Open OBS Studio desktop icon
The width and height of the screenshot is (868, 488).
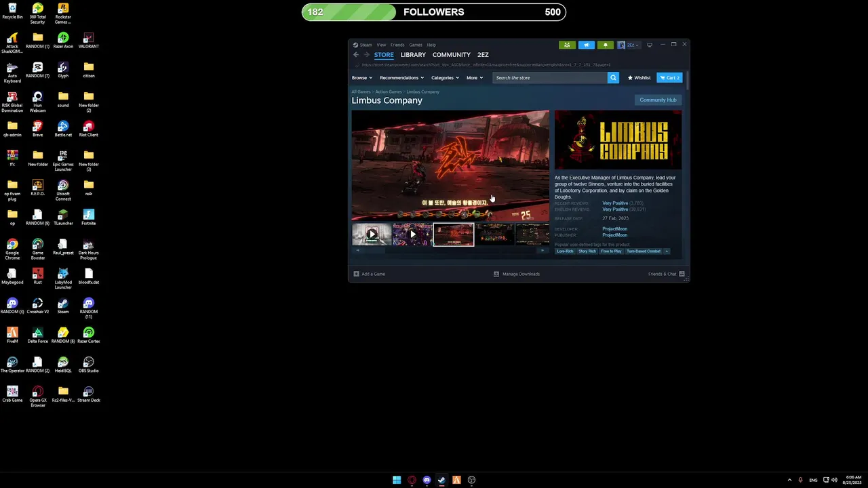pyautogui.click(x=88, y=365)
